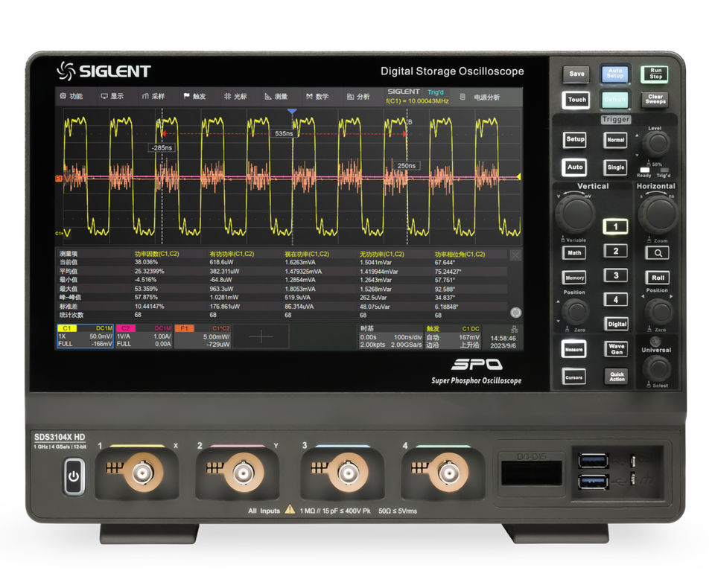Open the C1 channel settings box
715x588 pixels.
(85, 336)
